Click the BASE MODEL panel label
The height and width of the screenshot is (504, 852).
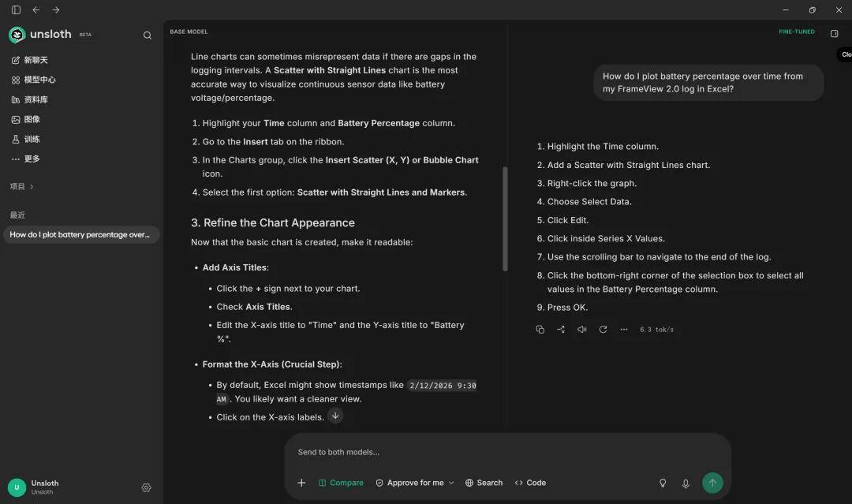click(x=189, y=32)
